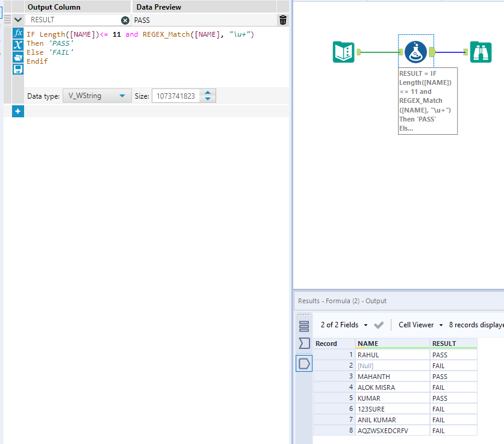Switch to metadata view in Results
This screenshot has width=504, height=444.
coord(304,344)
